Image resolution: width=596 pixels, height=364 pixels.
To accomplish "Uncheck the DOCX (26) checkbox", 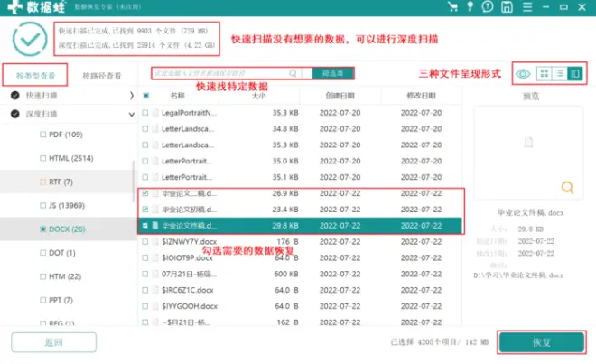I will click(43, 229).
